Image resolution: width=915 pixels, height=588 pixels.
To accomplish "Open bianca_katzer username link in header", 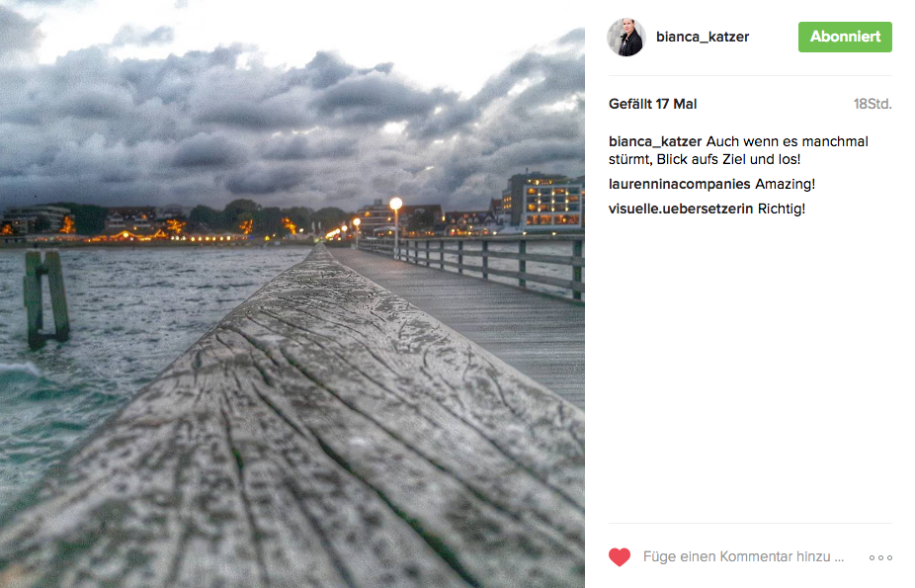I will [703, 37].
